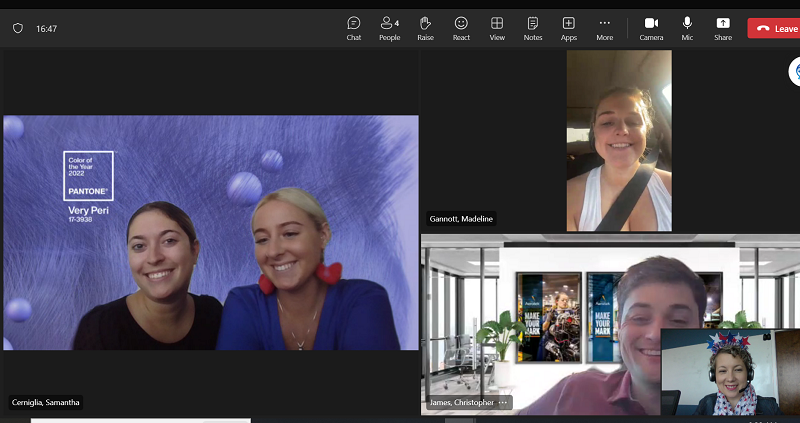The image size is (800, 423).
Task: Click the Gannott, Madeline name label
Action: click(x=461, y=219)
